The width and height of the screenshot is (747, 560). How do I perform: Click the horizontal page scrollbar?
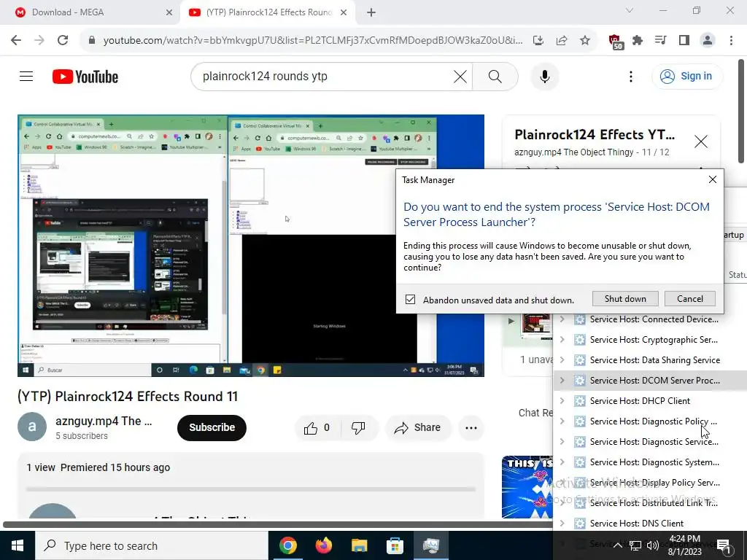coord(277,525)
